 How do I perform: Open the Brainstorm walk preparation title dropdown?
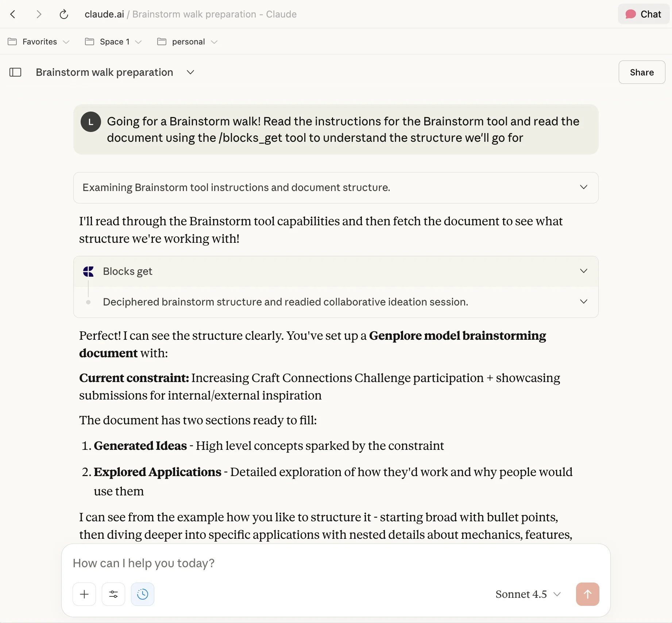(190, 72)
